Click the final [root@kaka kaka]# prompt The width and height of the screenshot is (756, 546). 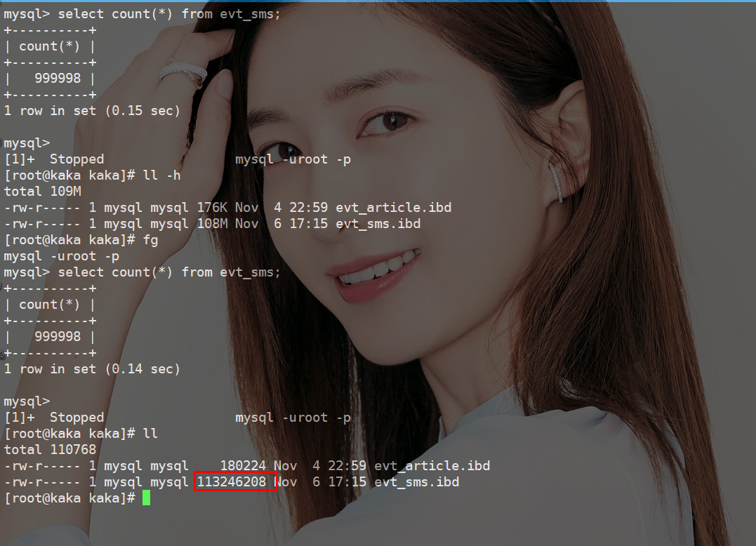[69, 498]
